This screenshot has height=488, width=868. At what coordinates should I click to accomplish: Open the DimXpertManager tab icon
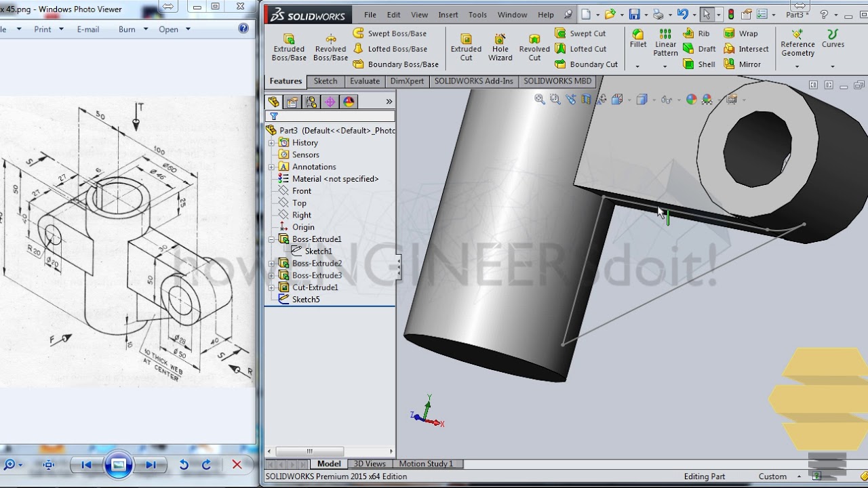point(330,102)
